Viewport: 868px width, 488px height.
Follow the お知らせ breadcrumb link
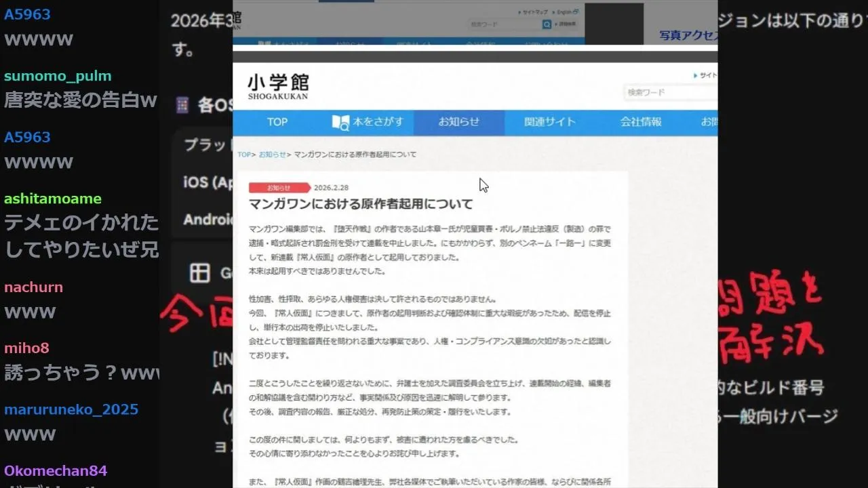click(272, 155)
